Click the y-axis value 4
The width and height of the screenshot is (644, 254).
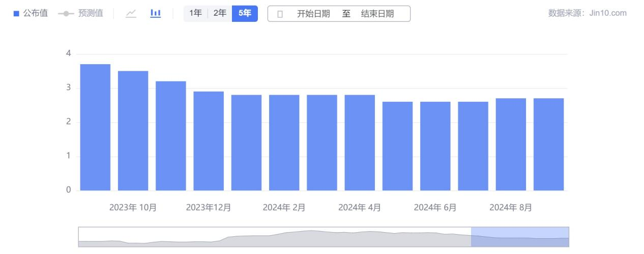click(69, 53)
